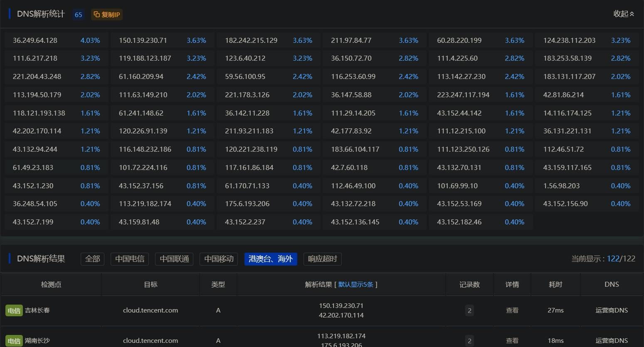Image resolution: width=644 pixels, height=347 pixels.
Task: Open the 中国移动 filter tab
Action: click(x=219, y=259)
